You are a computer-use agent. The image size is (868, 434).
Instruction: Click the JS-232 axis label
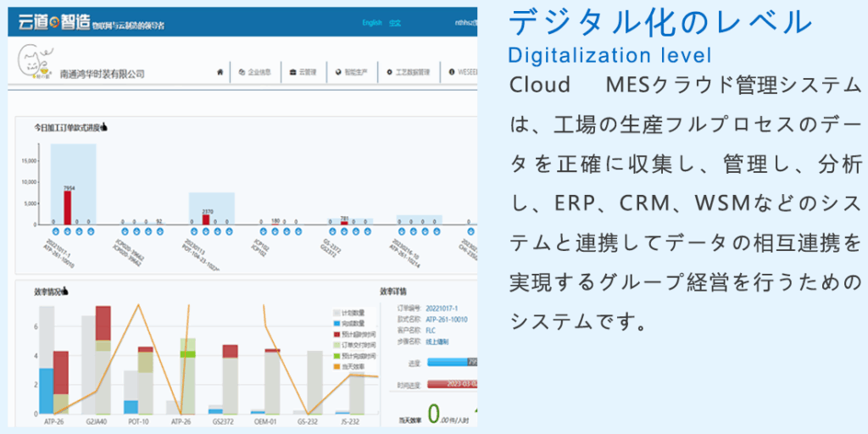tap(350, 422)
